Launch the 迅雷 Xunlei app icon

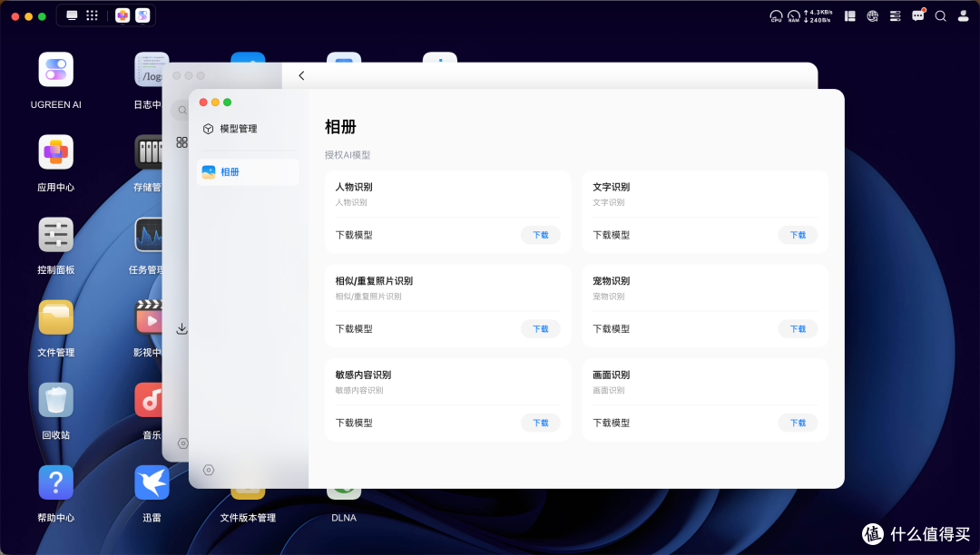tap(152, 482)
